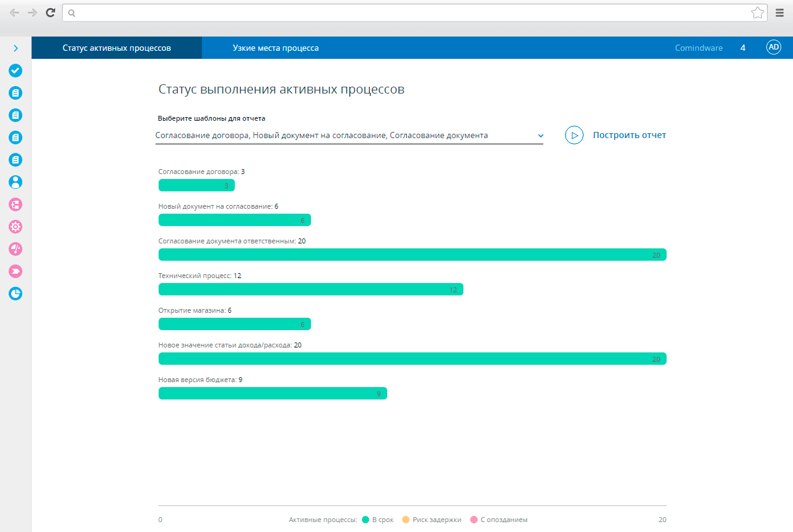Click the Новая версия бюджета: 9 label

click(200, 380)
